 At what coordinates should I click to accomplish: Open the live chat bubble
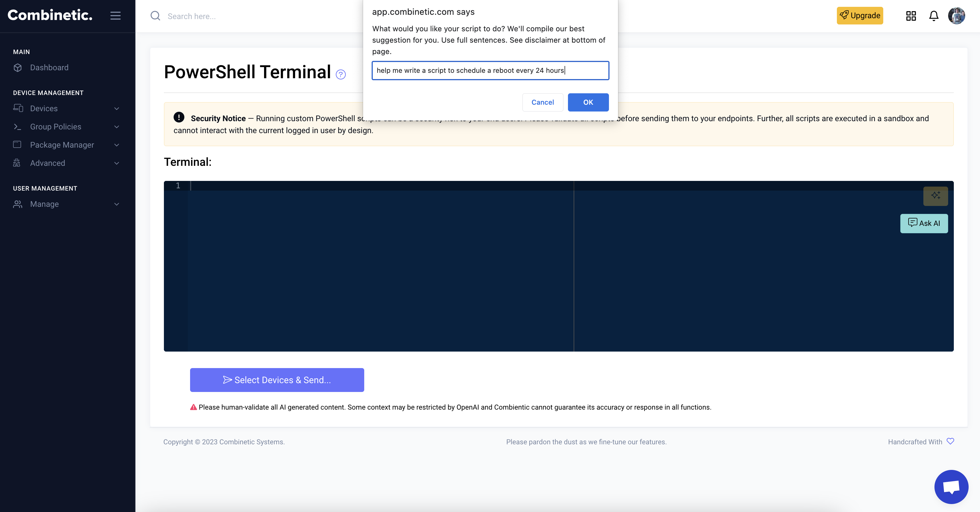click(x=951, y=486)
